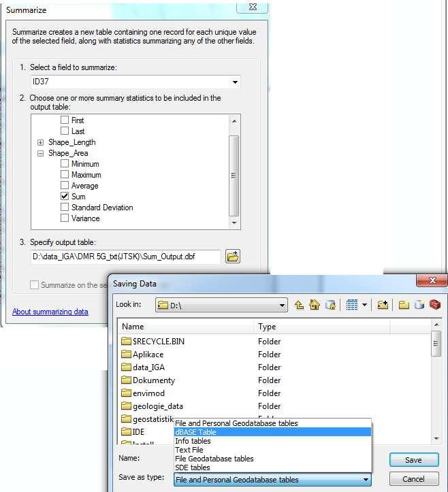Create a new file geodatabase

(x=419, y=305)
